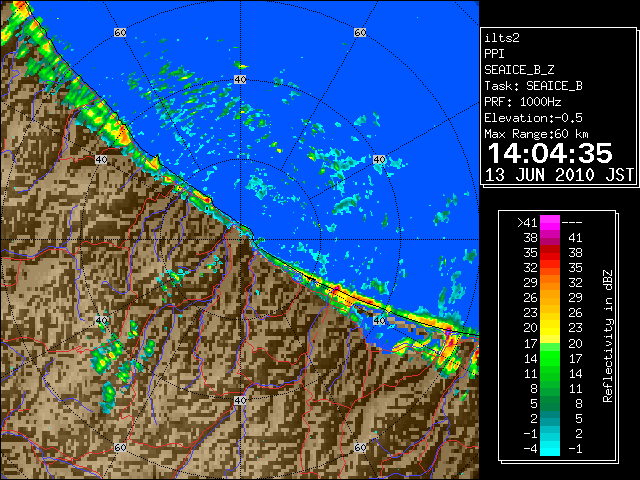Click the 40 km range label due south of the radar
Image resolution: width=640 pixels, height=480 pixels.
point(240,400)
